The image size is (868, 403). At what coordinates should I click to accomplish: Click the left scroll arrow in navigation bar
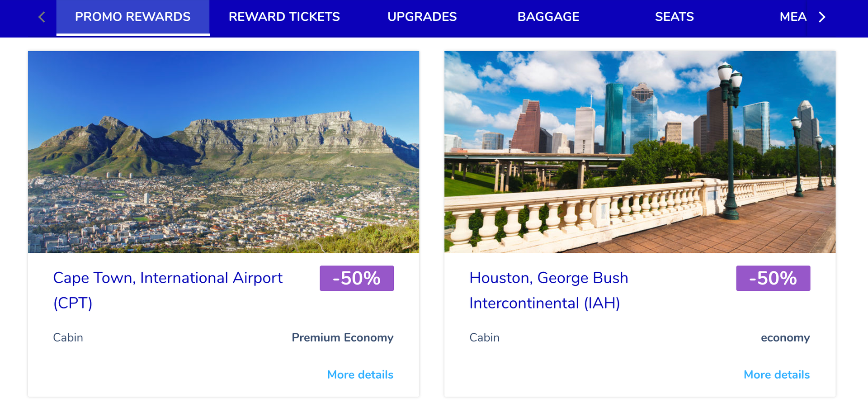[41, 17]
